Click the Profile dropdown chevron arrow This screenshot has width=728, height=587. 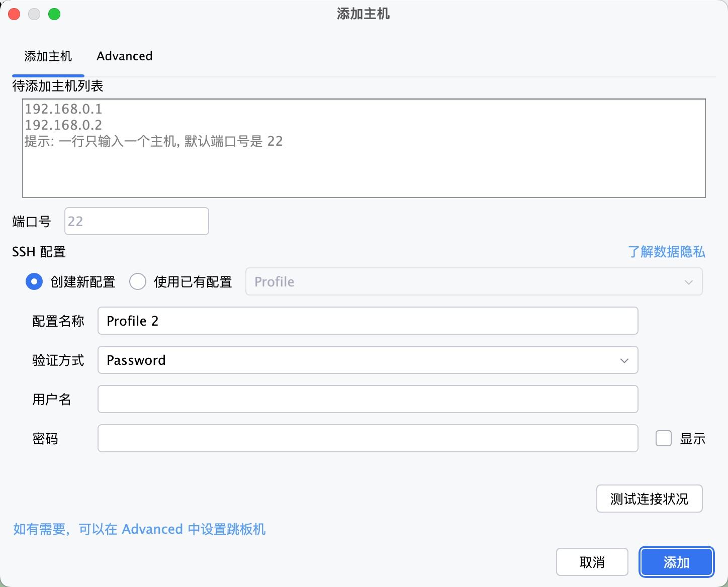(x=689, y=282)
